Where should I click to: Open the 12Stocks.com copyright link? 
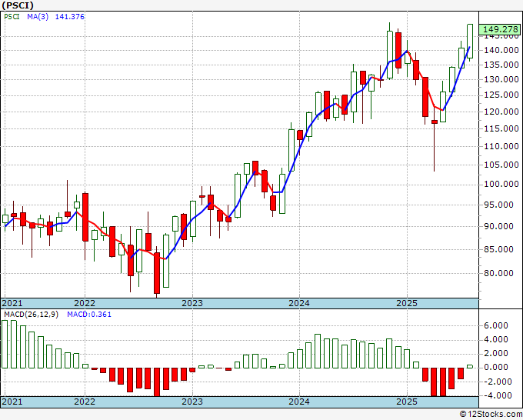tap(491, 414)
